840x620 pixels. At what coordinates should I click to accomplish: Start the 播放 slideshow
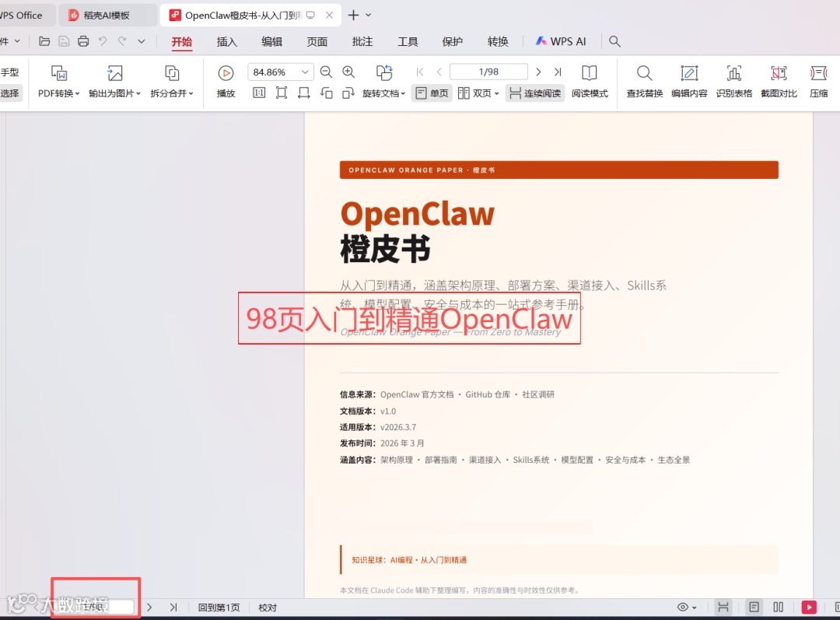click(x=226, y=82)
